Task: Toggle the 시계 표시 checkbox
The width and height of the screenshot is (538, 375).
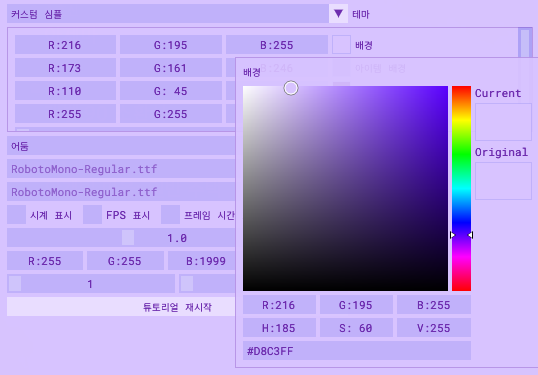Action: tap(16, 215)
